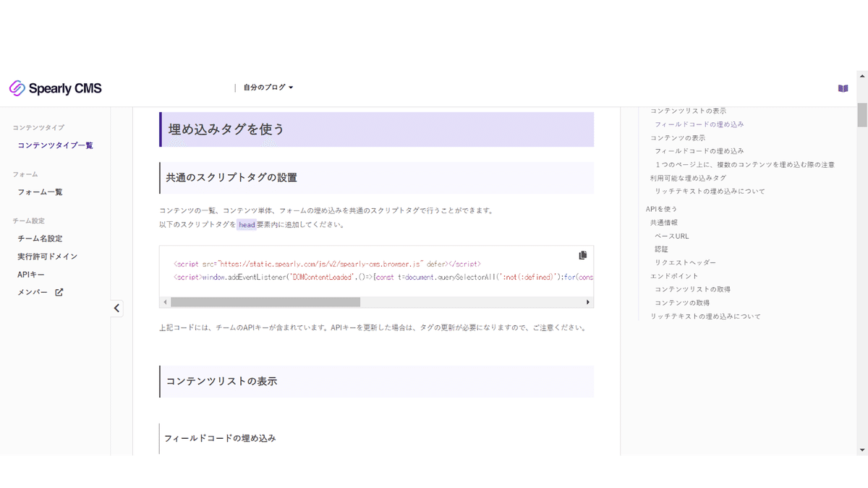Viewport: 868px width, 488px height.
Task: Jump to コンテンツの表示 in contents
Action: [x=678, y=138]
